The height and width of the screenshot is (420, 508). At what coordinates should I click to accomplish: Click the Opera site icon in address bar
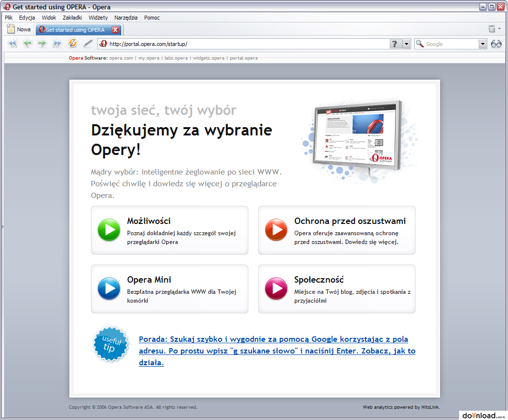[103, 44]
